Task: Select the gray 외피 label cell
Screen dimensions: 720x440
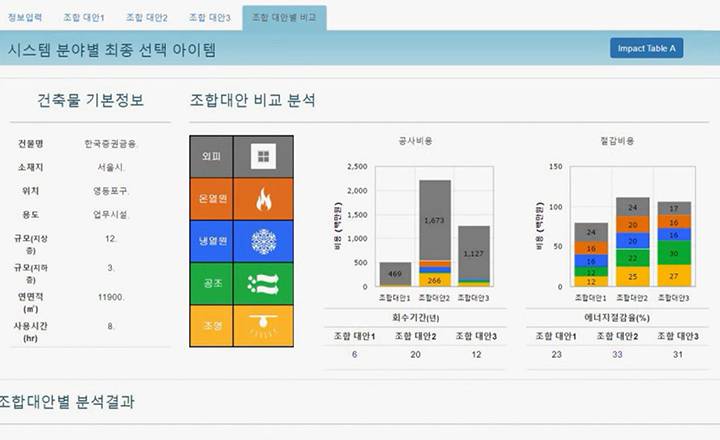Action: [211, 156]
